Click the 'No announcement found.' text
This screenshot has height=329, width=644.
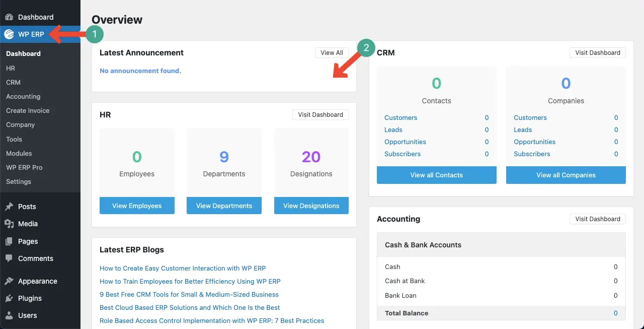(140, 71)
